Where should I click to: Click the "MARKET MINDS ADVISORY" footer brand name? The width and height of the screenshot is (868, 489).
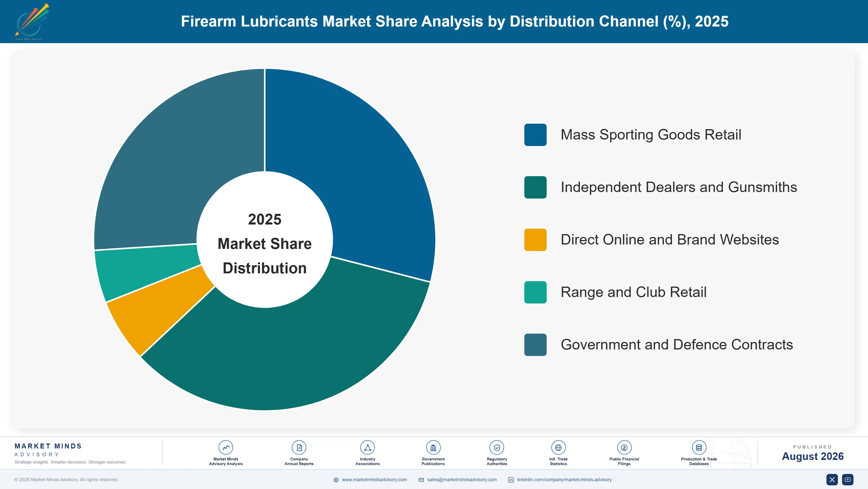point(48,450)
